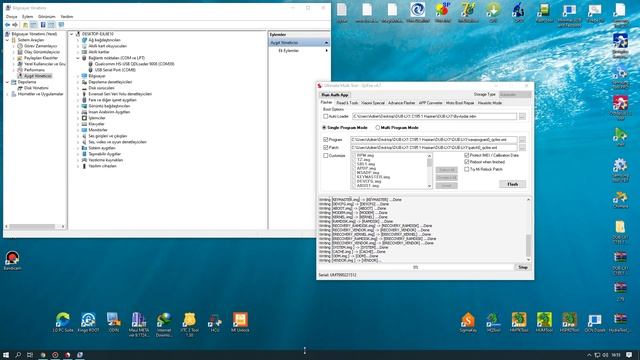Open the Kingo ROOT desktop shortcut
The height and width of the screenshot is (360, 640).
click(x=88, y=322)
